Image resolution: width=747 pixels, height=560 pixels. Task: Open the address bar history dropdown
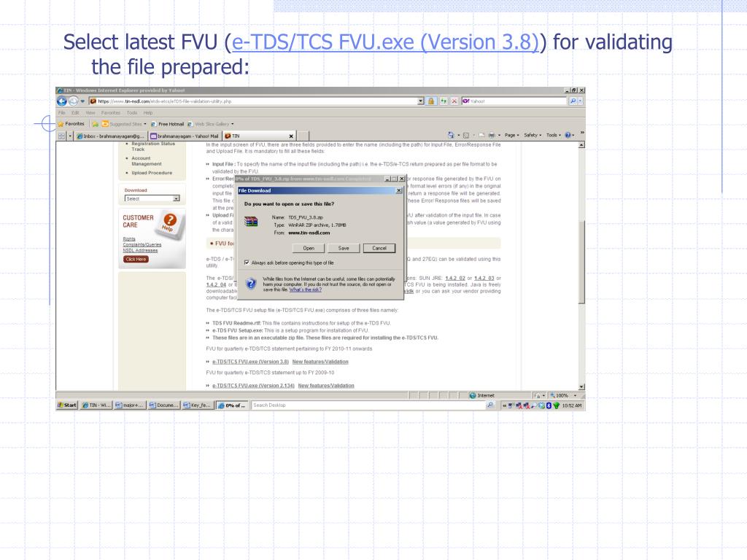420,101
